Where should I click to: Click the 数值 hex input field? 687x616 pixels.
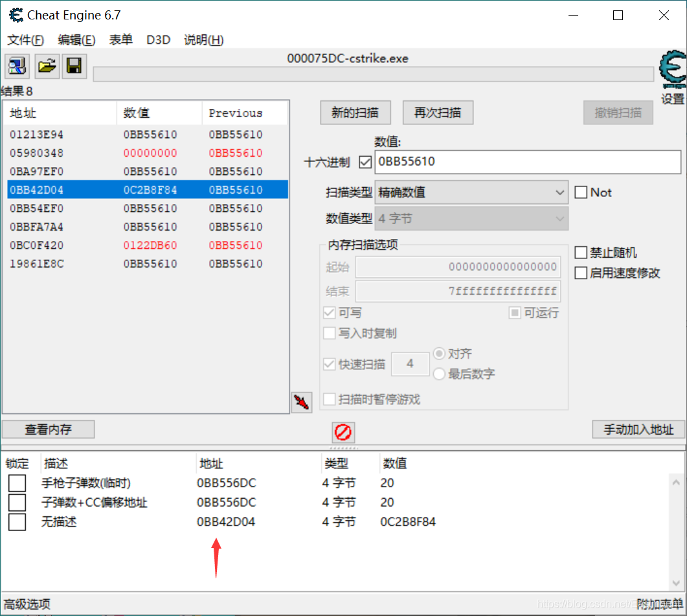[x=528, y=162]
